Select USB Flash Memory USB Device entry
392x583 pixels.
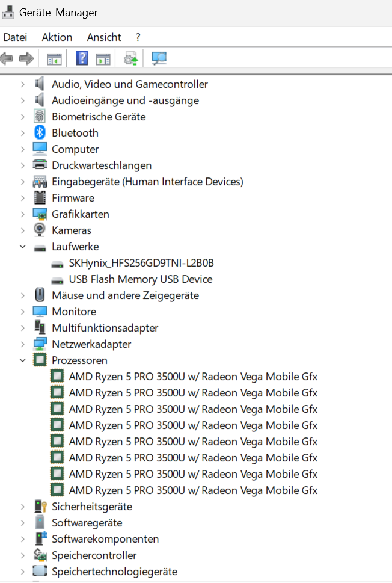pos(141,279)
